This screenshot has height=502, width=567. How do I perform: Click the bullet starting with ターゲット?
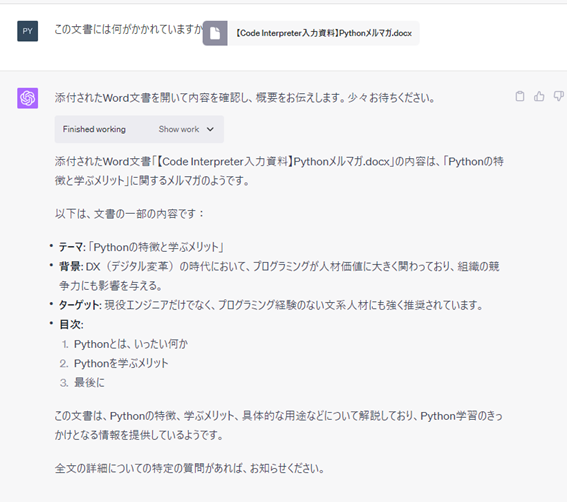(271, 305)
